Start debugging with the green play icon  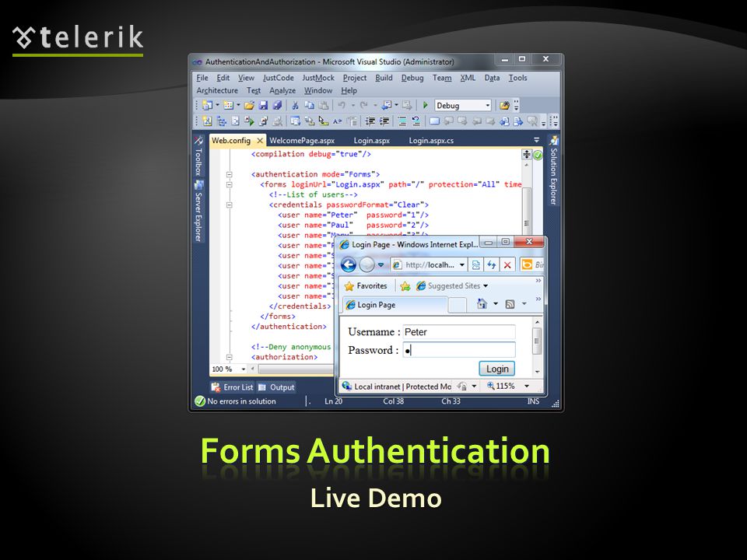(x=426, y=105)
